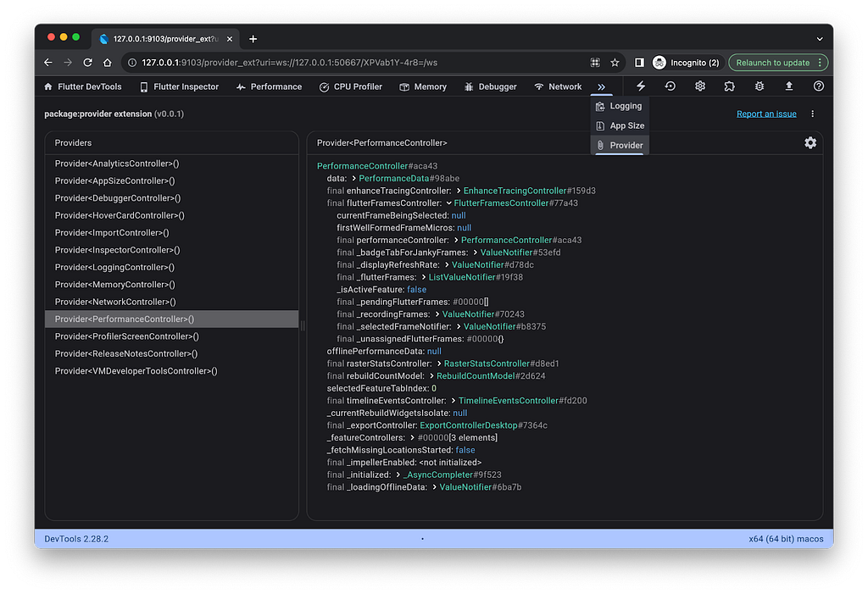Collapse the flutterFramesController node
868x594 pixels.
448,203
